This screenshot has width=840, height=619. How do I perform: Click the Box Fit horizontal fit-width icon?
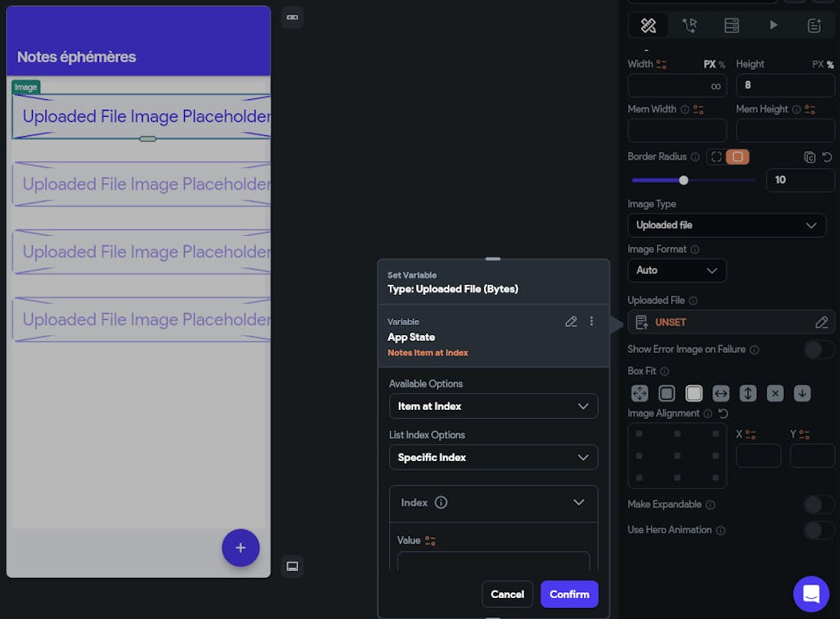pos(721,393)
